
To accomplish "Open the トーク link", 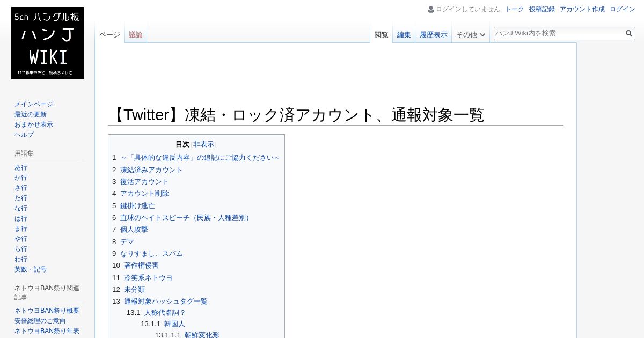I will pyautogui.click(x=515, y=9).
